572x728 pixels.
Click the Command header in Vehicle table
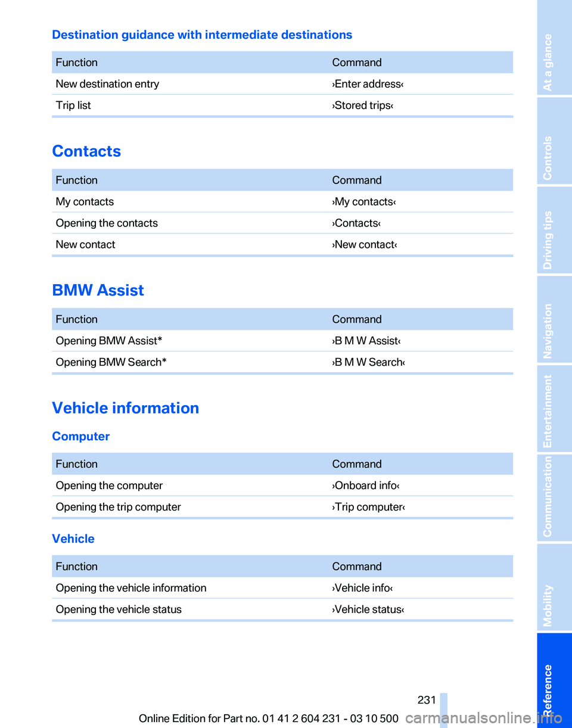[x=357, y=567]
